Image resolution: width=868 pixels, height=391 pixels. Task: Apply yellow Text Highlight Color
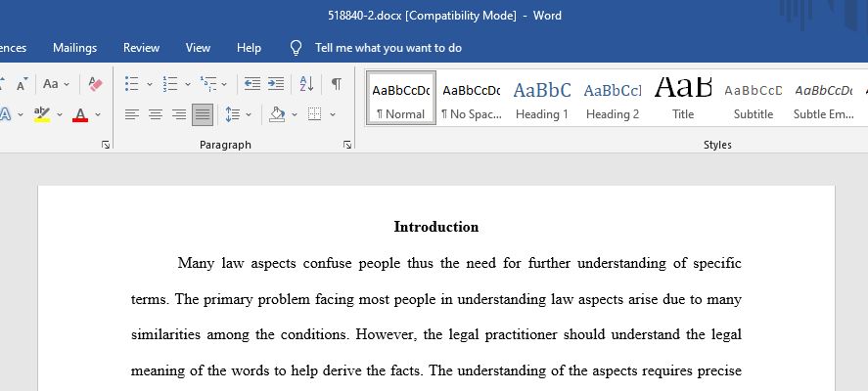click(42, 114)
